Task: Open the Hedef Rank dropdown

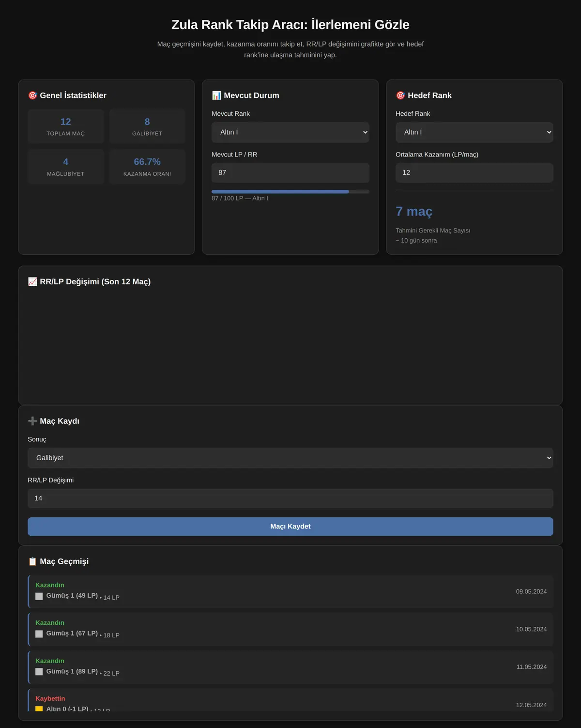Action: pyautogui.click(x=474, y=132)
